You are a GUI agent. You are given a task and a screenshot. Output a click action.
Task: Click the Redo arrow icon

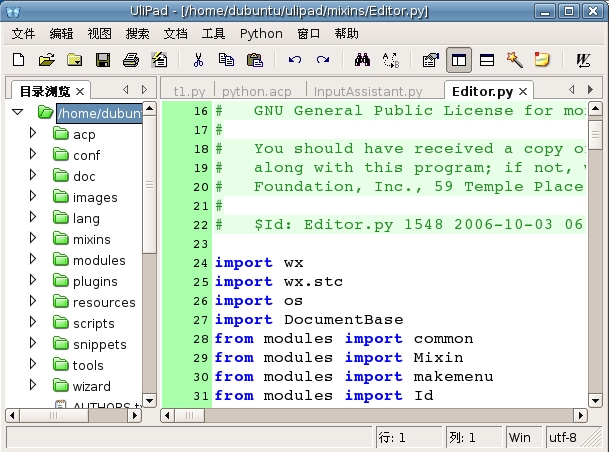coord(323,60)
